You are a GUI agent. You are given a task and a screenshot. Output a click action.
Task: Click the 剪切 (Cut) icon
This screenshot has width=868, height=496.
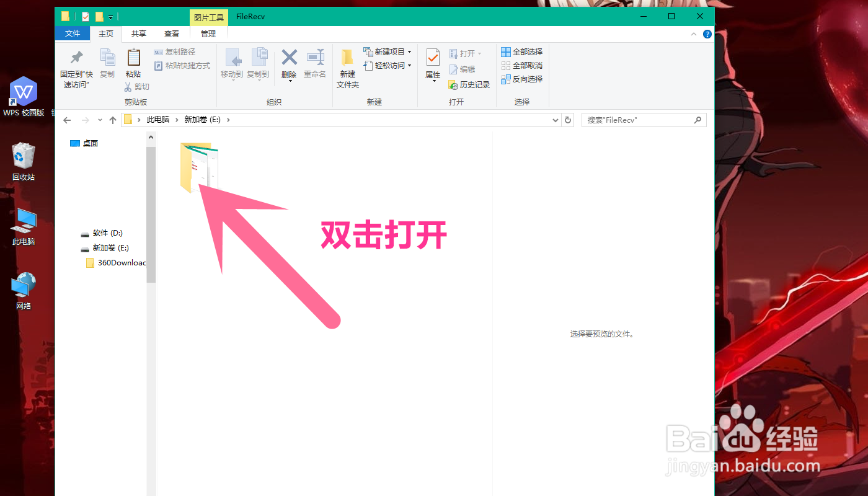(138, 86)
